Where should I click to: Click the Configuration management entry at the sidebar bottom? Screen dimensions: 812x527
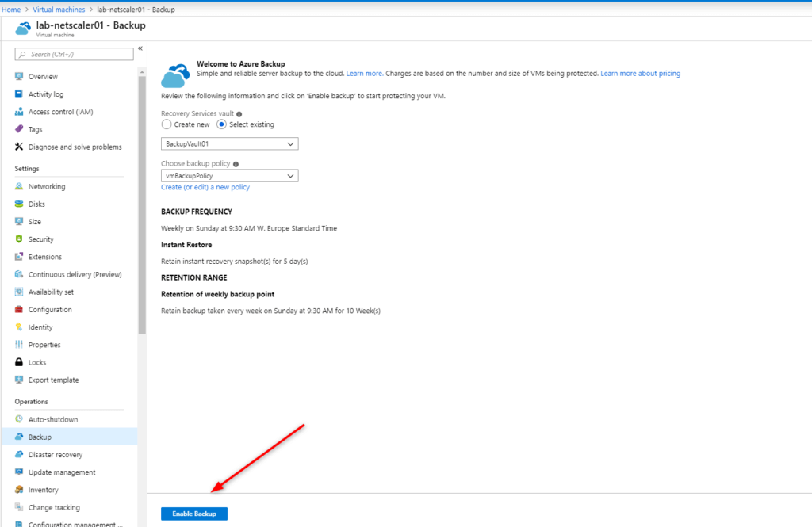(x=70, y=523)
